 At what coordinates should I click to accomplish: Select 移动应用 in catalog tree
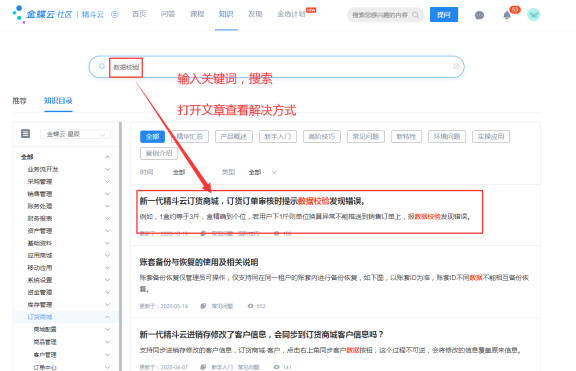40,268
